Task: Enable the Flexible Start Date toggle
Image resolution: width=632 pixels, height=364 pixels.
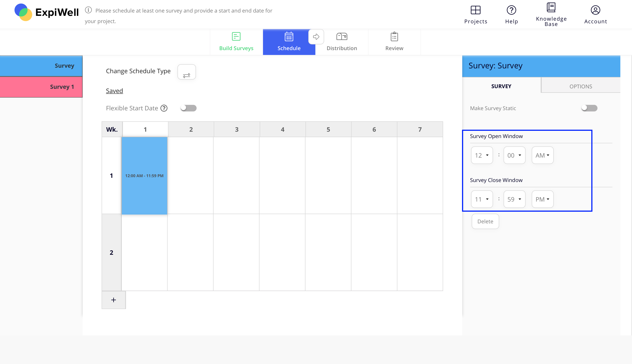Action: point(189,108)
